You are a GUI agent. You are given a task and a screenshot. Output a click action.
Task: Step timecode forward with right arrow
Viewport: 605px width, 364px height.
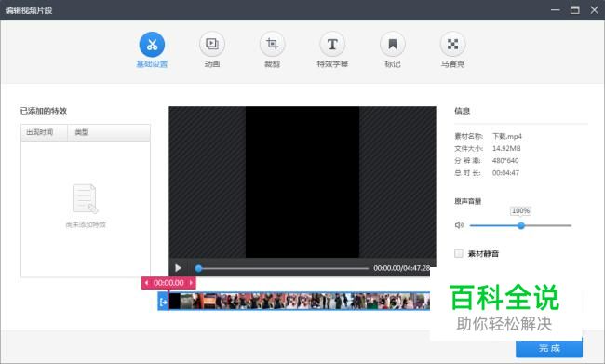[x=191, y=283]
